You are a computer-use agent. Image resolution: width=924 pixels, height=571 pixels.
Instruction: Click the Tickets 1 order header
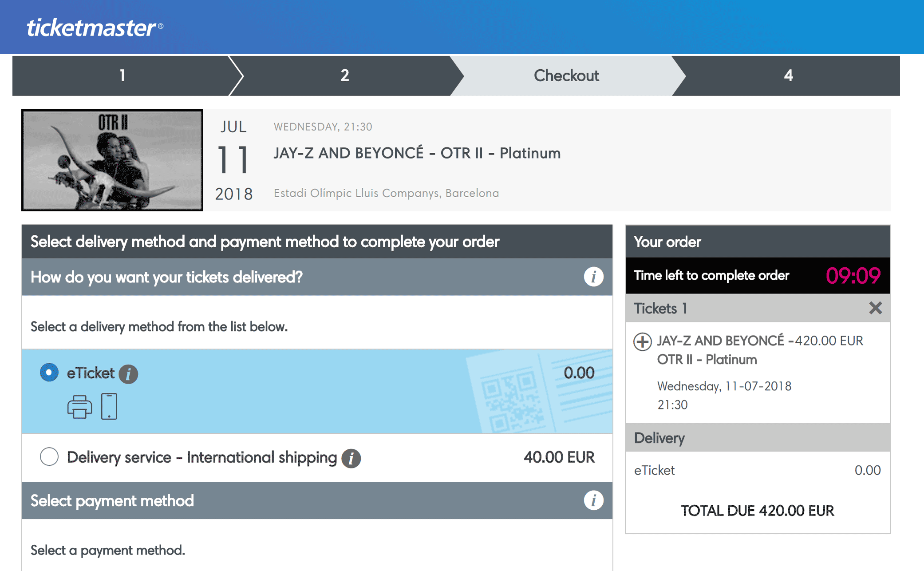click(x=758, y=308)
